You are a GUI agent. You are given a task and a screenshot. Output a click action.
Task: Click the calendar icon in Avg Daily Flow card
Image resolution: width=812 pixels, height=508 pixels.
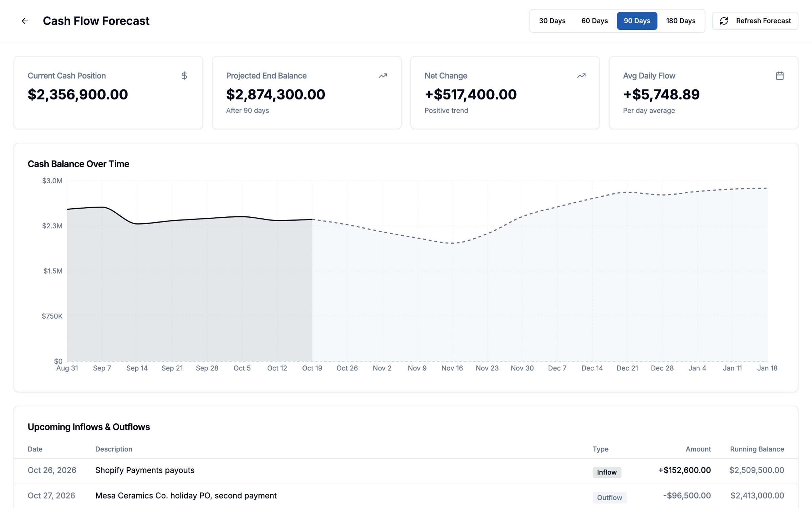coord(780,76)
